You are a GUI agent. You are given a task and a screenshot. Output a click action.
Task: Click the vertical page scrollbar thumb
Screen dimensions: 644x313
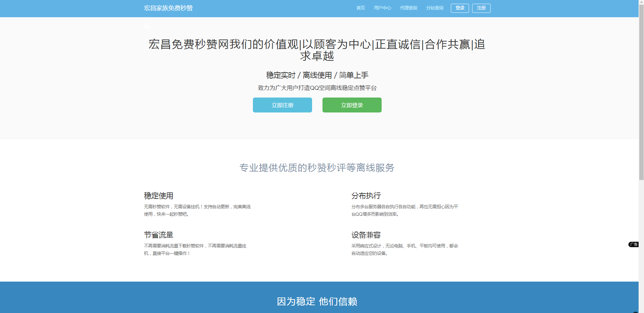coord(641,93)
